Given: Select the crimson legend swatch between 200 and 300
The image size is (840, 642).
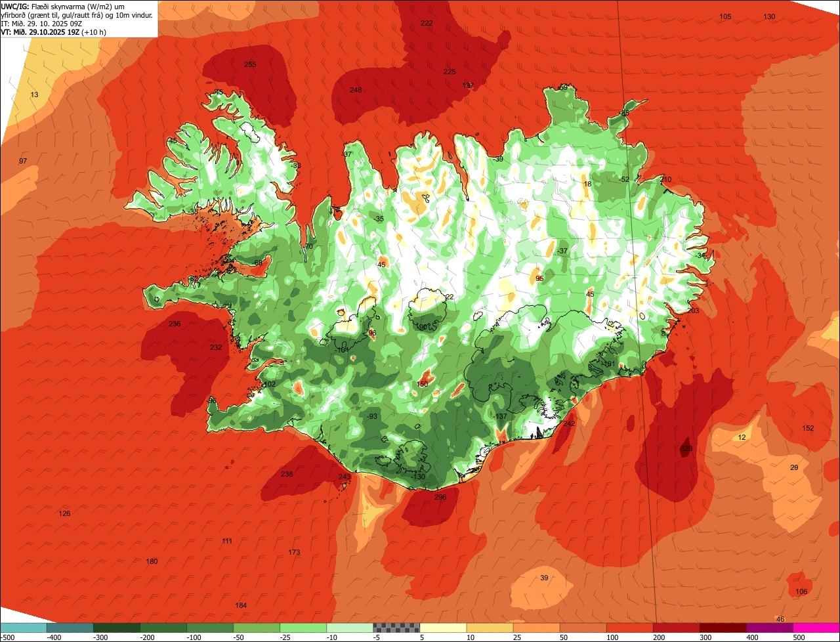Looking at the screenshot, I should (677, 628).
